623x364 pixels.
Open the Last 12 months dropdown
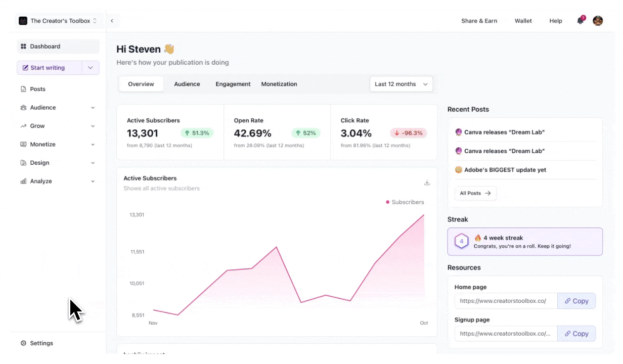(402, 84)
